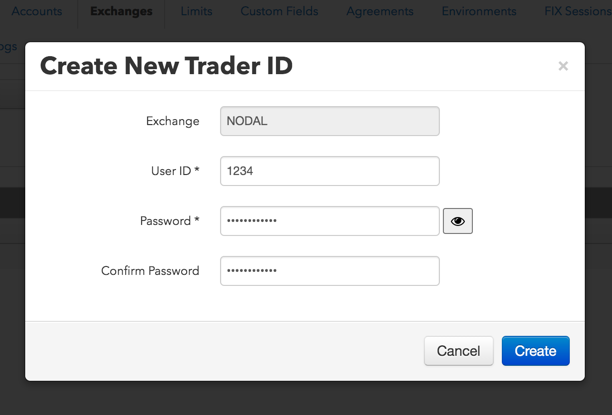Click the Password field label
The width and height of the screenshot is (612, 415).
click(x=170, y=221)
